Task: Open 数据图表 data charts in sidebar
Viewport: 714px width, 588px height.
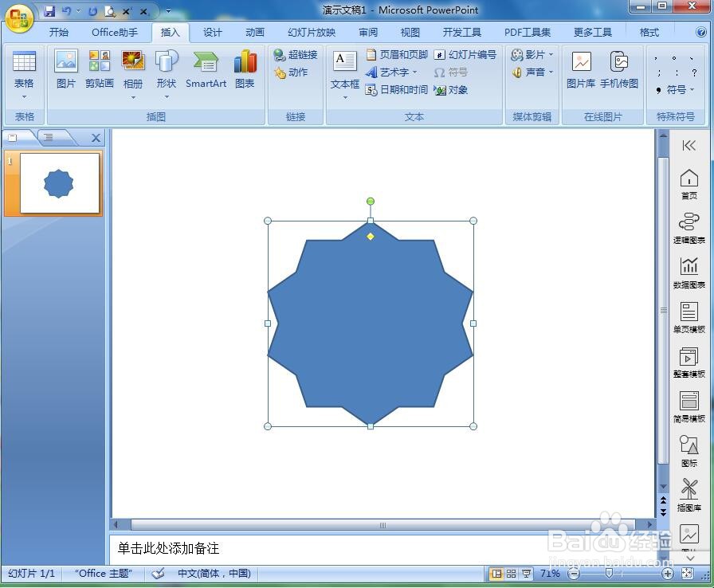Action: (689, 272)
